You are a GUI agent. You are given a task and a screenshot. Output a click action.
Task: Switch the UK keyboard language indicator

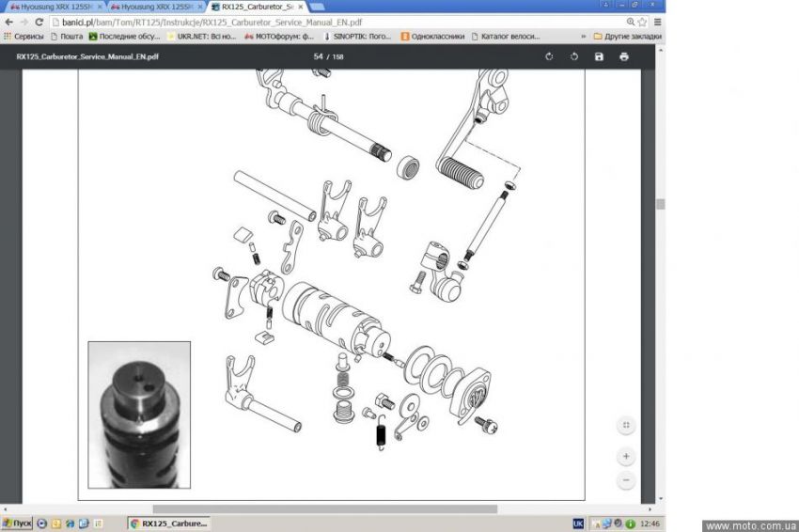pos(578,524)
